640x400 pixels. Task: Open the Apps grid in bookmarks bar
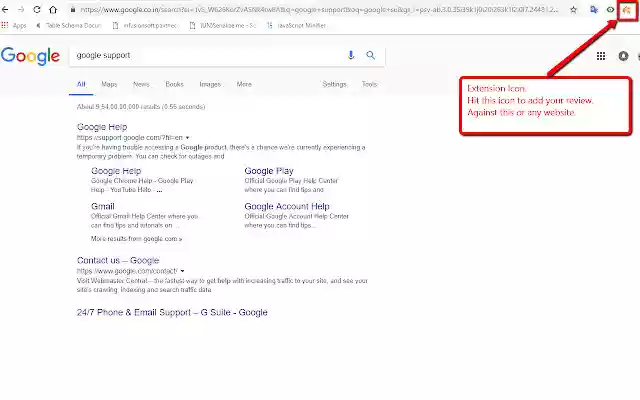(14, 25)
